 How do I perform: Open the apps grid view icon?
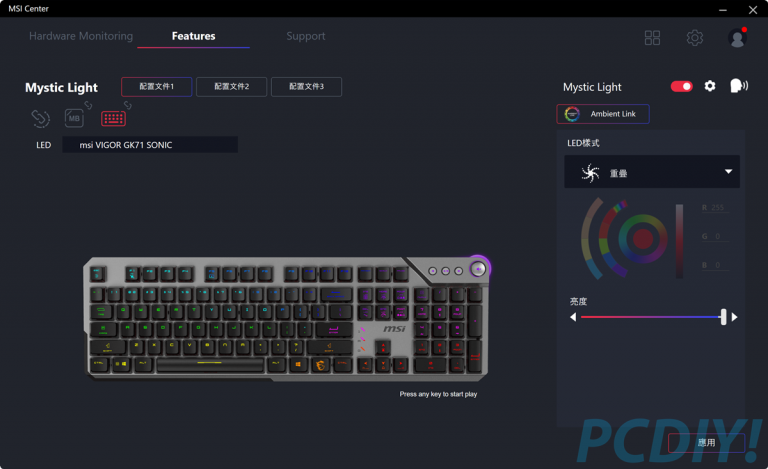pos(652,38)
